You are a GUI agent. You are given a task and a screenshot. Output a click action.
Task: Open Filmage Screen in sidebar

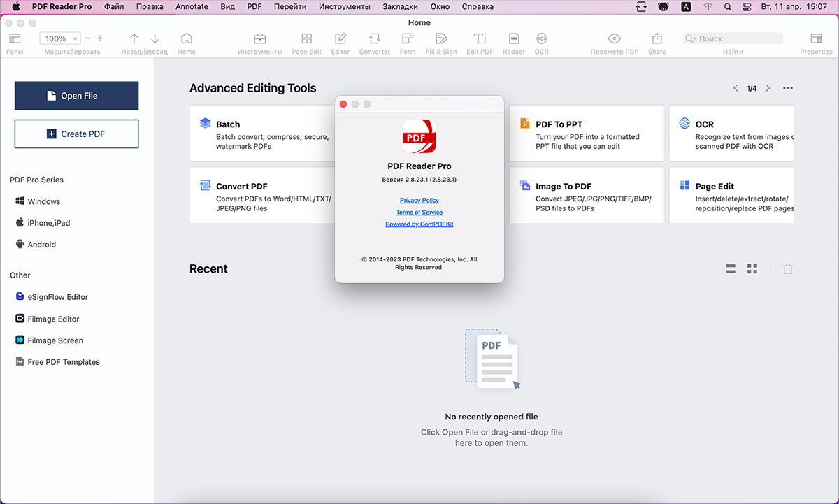pyautogui.click(x=50, y=340)
